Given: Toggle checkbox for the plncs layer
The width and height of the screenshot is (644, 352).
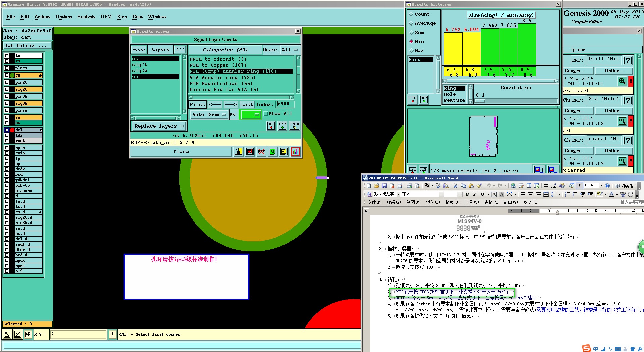Looking at the screenshot, I should tap(7, 68).
